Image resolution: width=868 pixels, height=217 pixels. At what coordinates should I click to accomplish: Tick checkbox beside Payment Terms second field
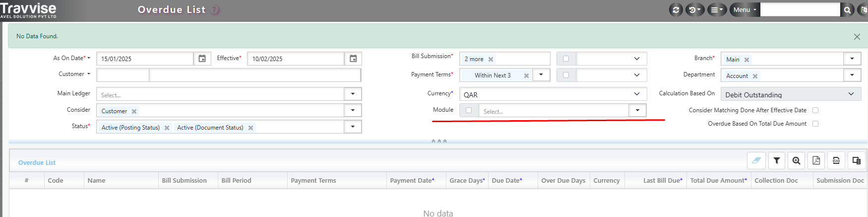point(566,75)
